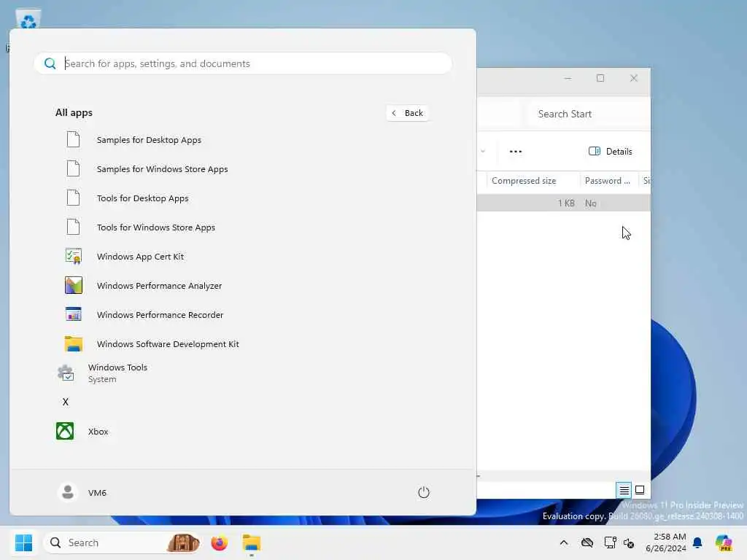This screenshot has width=747, height=560.
Task: Switch Explorer to details list view
Action: pos(624,489)
